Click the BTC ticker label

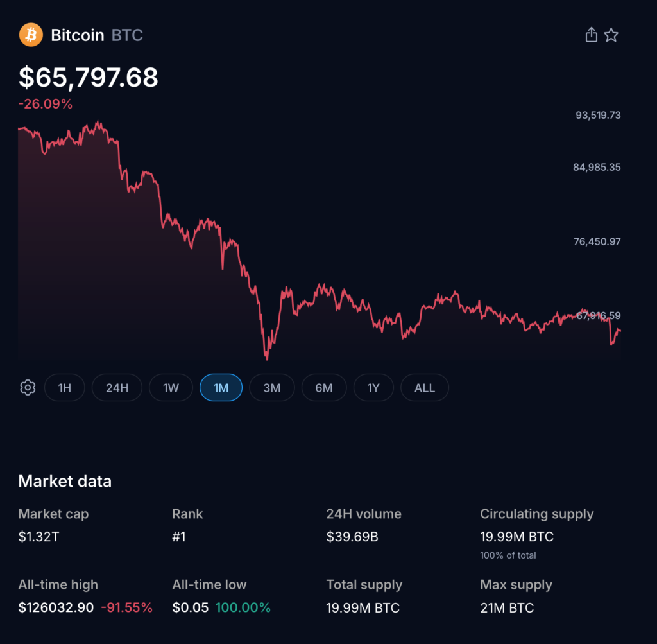point(126,35)
